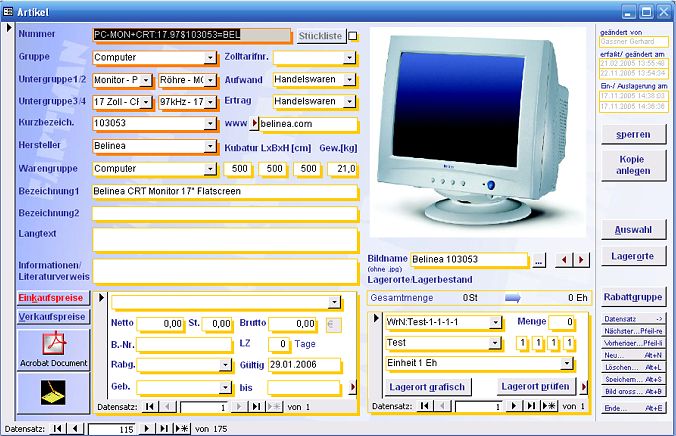Go to previous record beside field 115
676x436 pixels.
click(75, 428)
